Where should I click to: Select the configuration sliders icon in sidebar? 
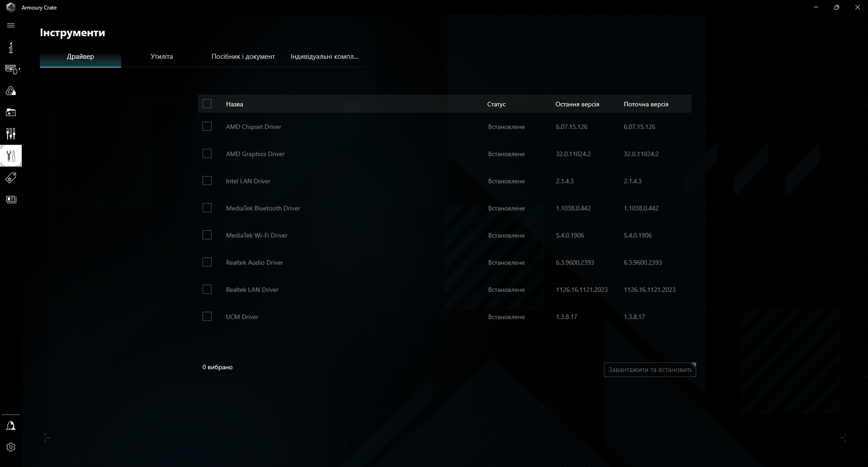pos(11,133)
